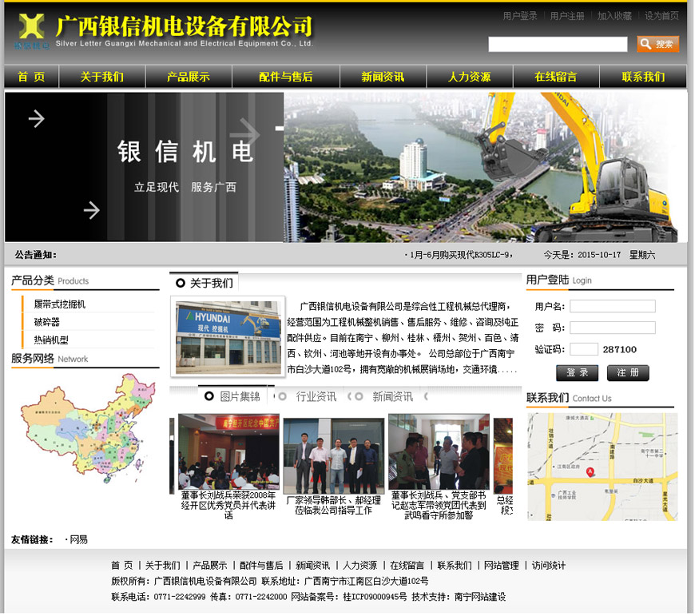The width and height of the screenshot is (695, 616).
Task: Click the 用户名 username input field
Action: pyautogui.click(x=612, y=307)
